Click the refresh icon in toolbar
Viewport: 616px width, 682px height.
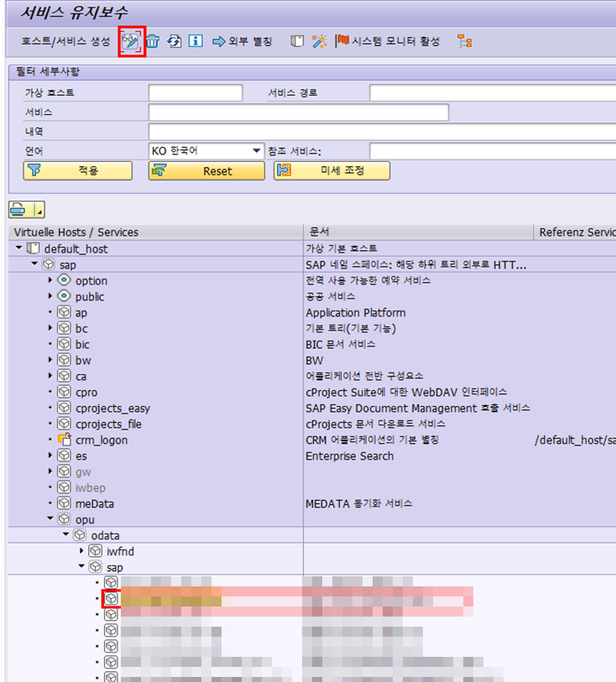[174, 41]
